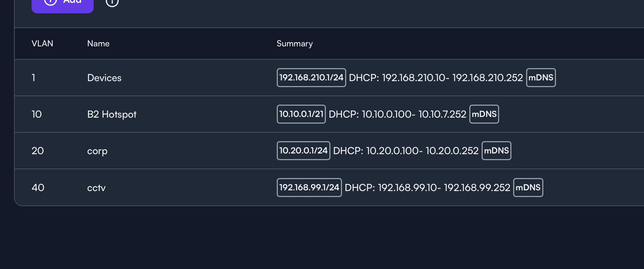644x269 pixels.
Task: Open the Devices network row
Action: click(x=104, y=78)
